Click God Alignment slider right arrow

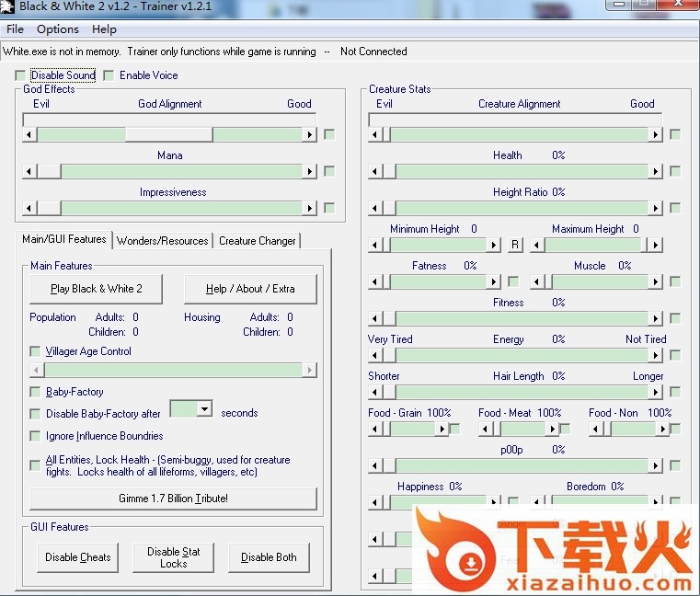(x=310, y=134)
